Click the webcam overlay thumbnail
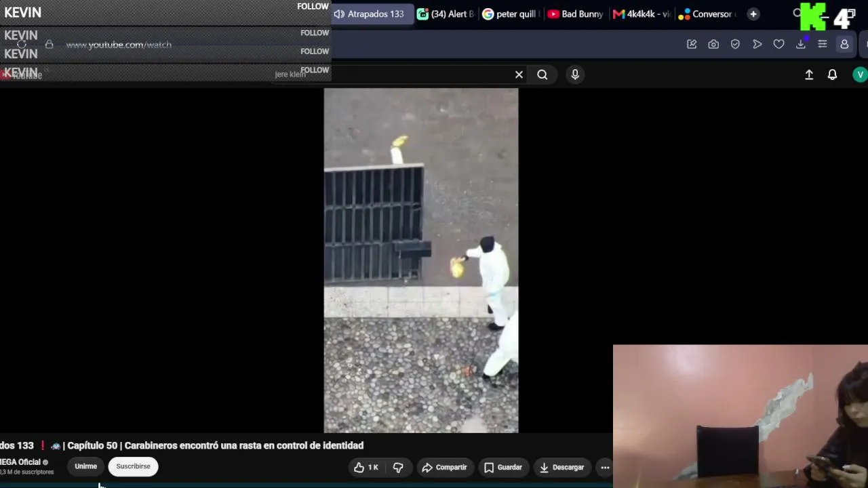The image size is (868, 488). tap(741, 416)
